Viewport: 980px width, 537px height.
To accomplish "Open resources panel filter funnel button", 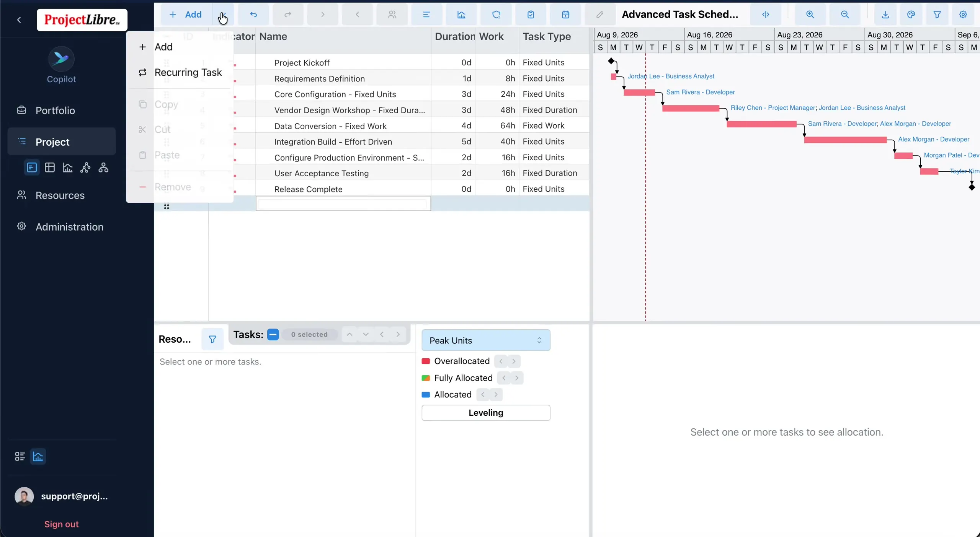I will tap(212, 339).
